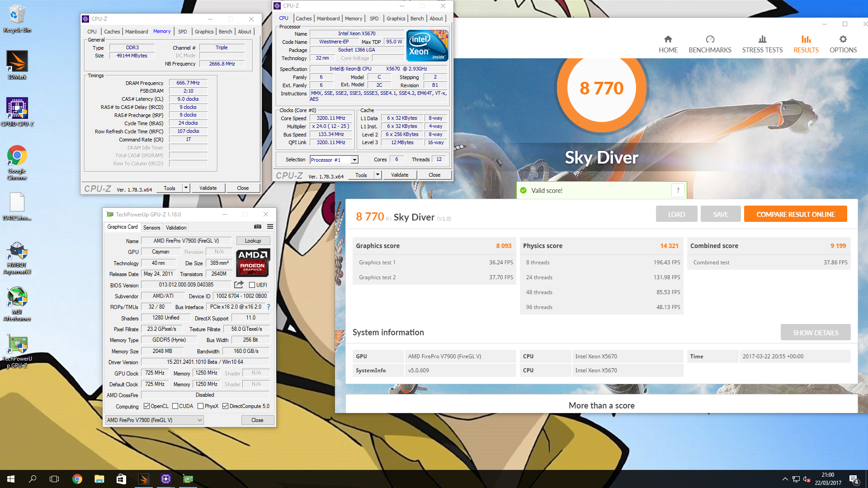
Task: Expand Tools dropdown arrow in CPU-Z CPU window
Action: point(377,175)
